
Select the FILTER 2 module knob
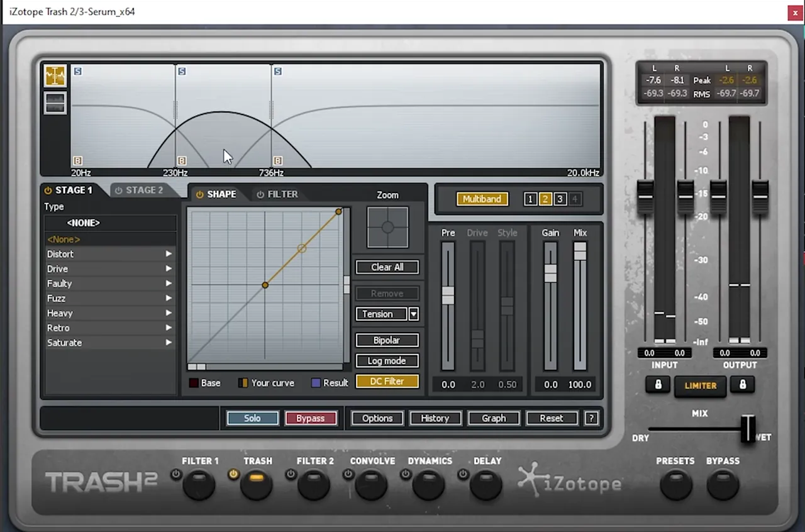(x=314, y=485)
